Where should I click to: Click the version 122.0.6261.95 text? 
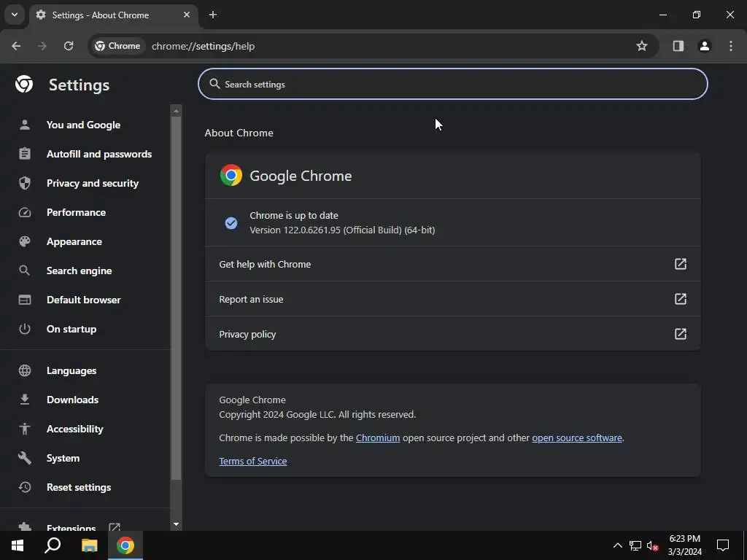(342, 230)
